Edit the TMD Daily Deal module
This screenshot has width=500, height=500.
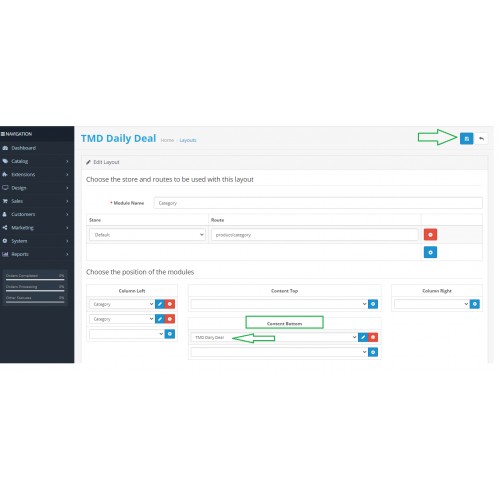point(363,337)
